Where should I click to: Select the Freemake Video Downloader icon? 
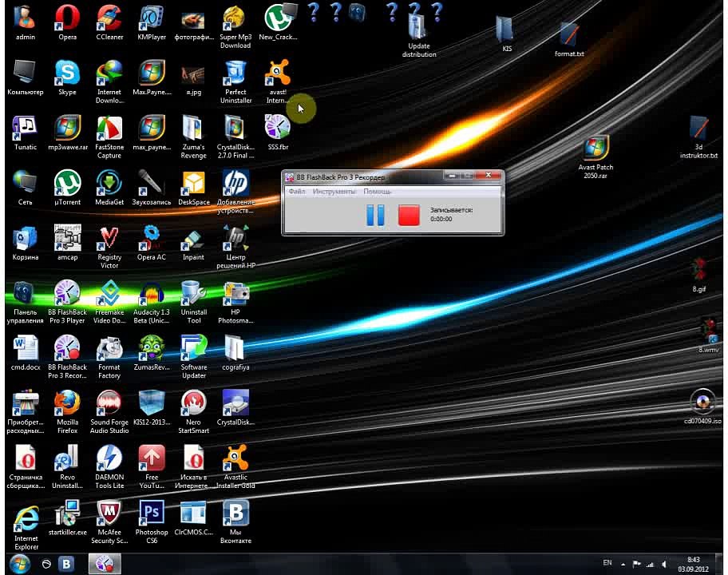[109, 302]
